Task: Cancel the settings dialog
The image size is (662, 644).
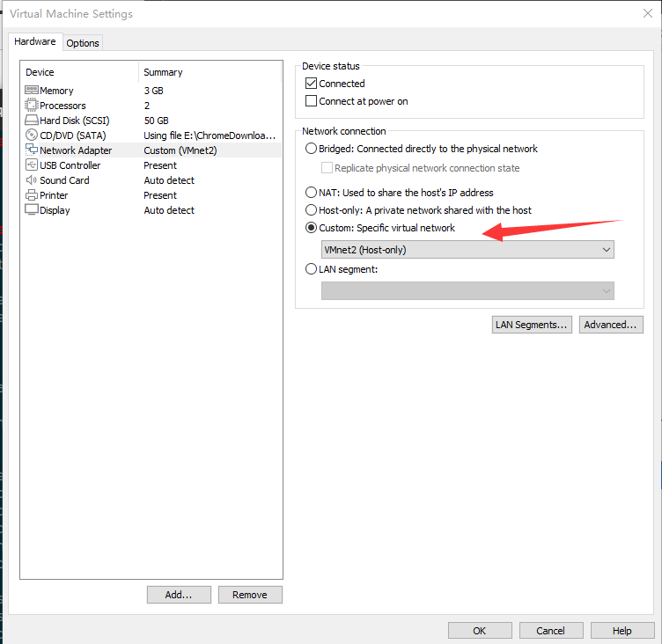Action: pyautogui.click(x=551, y=631)
